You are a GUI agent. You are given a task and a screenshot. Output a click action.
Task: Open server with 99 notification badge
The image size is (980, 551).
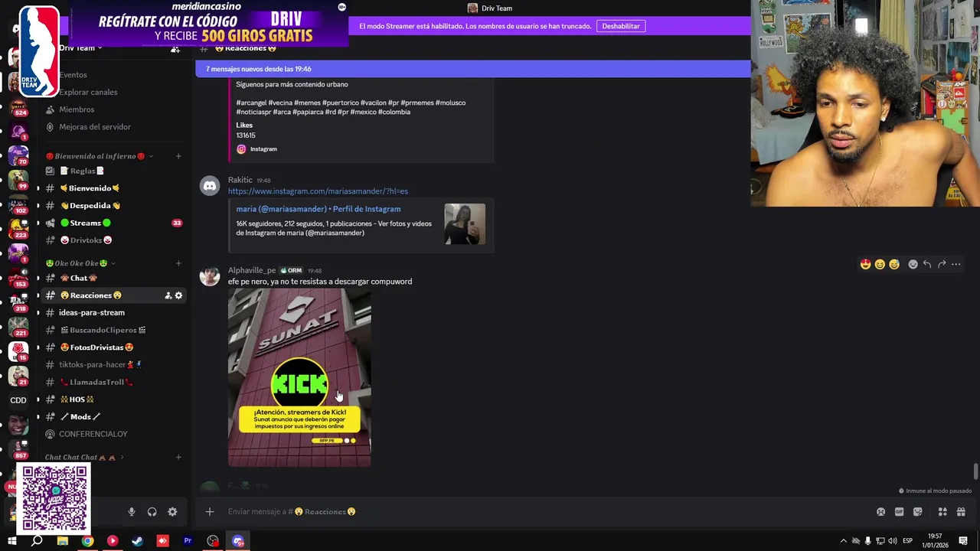coord(18,181)
